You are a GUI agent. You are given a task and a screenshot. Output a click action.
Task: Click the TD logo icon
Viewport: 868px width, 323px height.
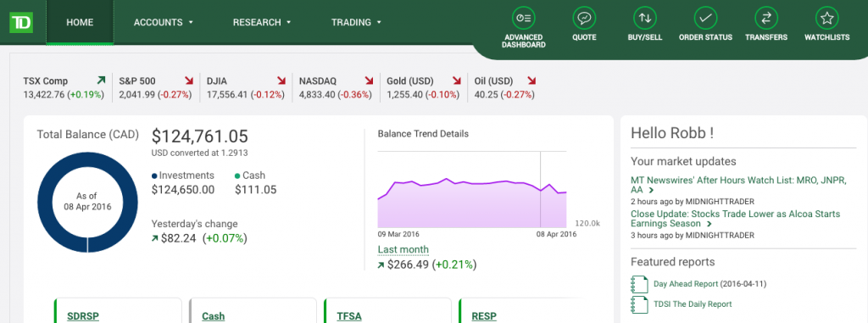pos(21,23)
